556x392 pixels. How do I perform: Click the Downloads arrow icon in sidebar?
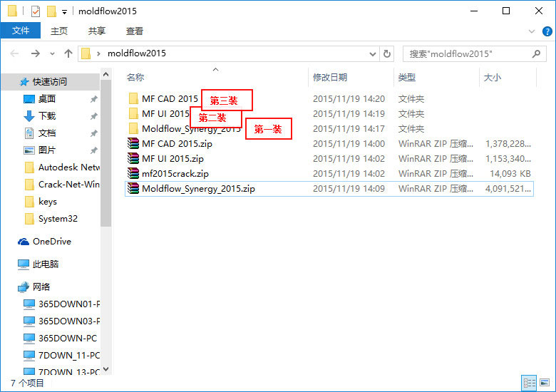[x=29, y=116]
